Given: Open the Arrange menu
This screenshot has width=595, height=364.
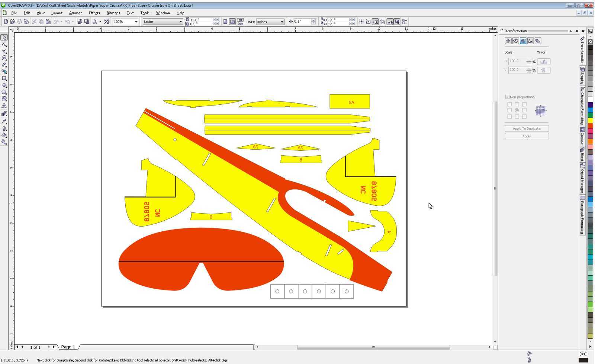Looking at the screenshot, I should click(x=75, y=13).
